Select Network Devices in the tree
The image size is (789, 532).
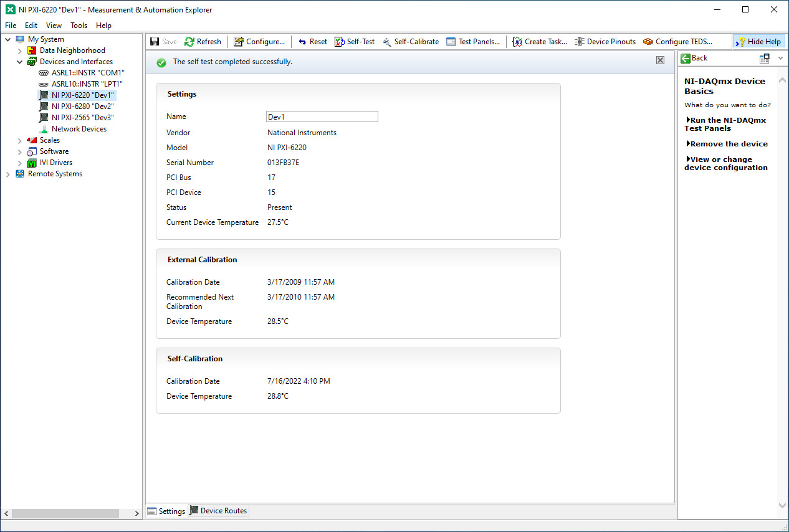[79, 129]
